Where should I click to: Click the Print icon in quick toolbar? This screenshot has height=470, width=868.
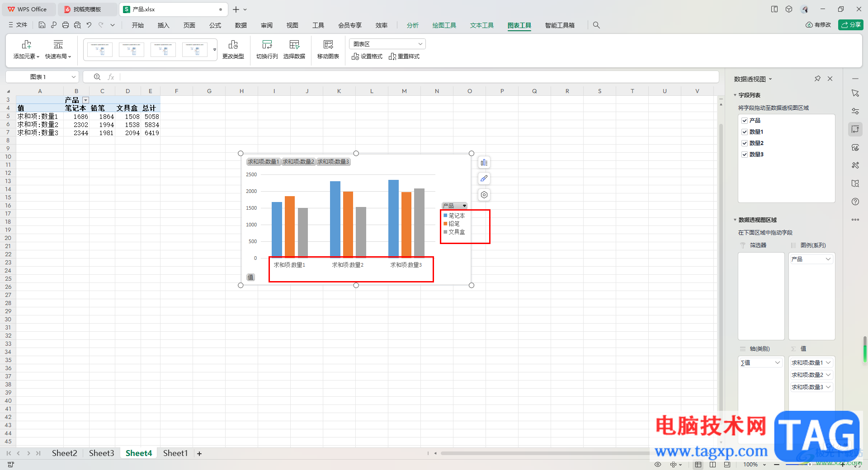pyautogui.click(x=66, y=25)
